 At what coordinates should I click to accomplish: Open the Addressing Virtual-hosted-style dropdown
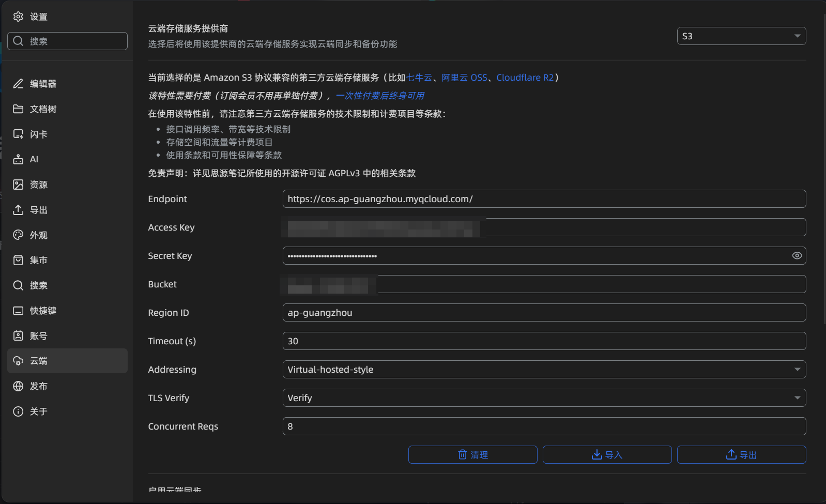tap(544, 370)
